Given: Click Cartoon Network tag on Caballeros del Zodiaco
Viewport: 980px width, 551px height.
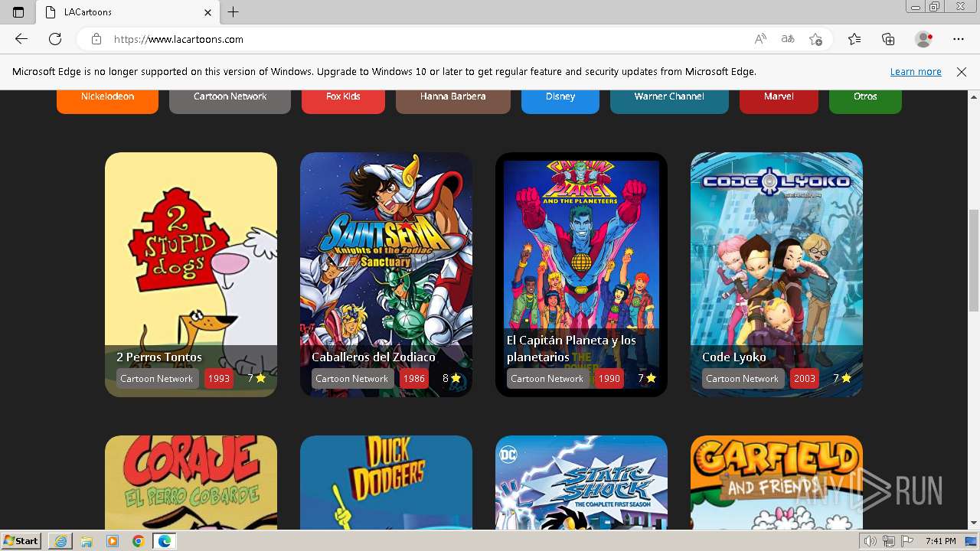Looking at the screenshot, I should click(x=352, y=378).
